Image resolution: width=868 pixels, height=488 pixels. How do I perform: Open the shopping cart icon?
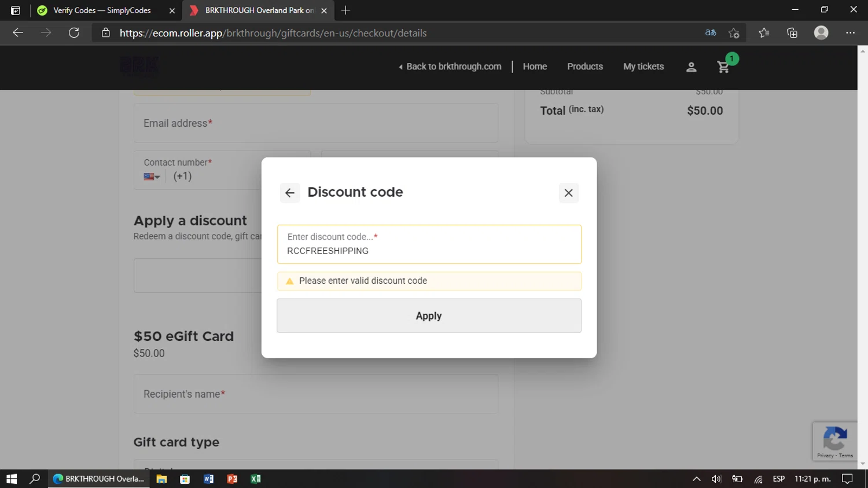tap(723, 67)
